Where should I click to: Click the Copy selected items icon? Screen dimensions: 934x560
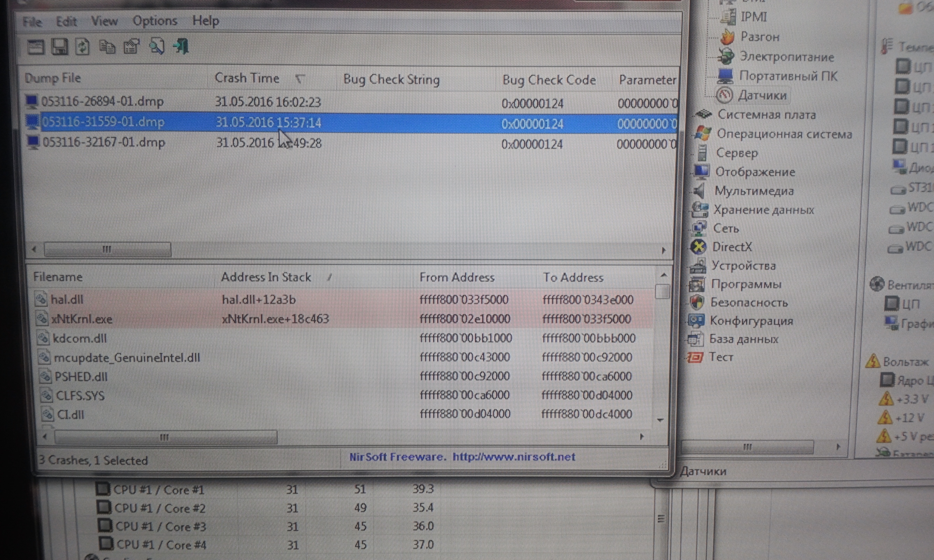click(x=107, y=47)
